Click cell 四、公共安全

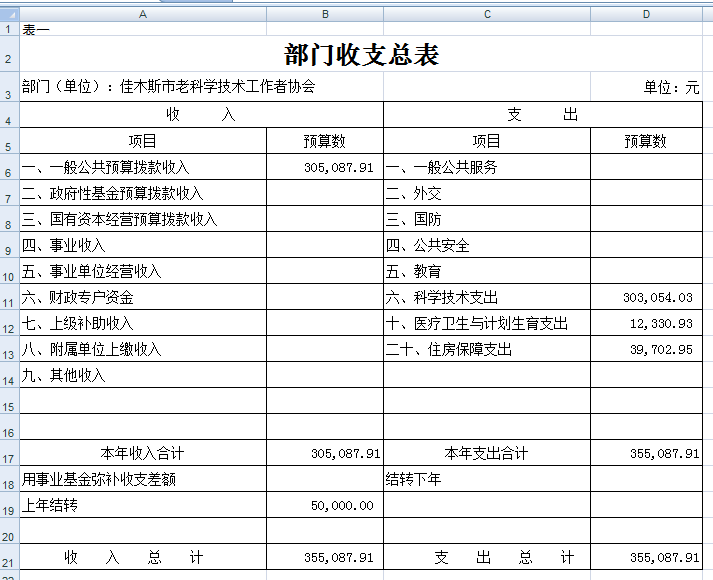(487, 245)
